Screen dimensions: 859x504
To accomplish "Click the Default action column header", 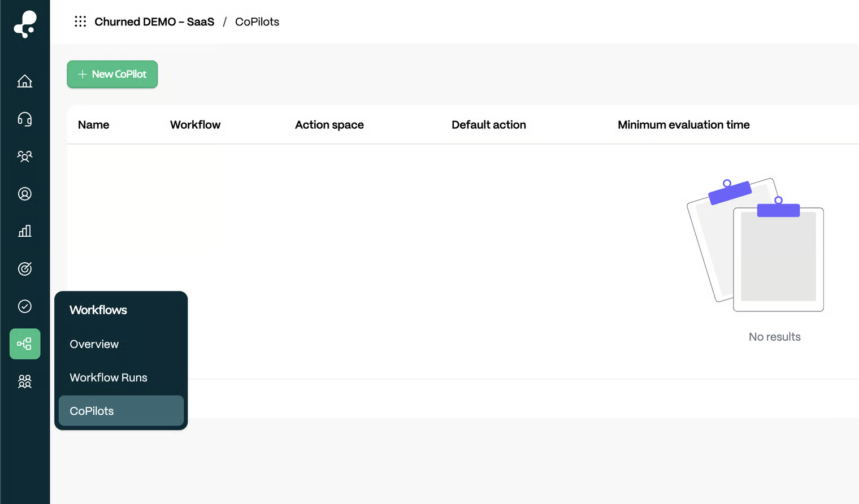I will 489,125.
